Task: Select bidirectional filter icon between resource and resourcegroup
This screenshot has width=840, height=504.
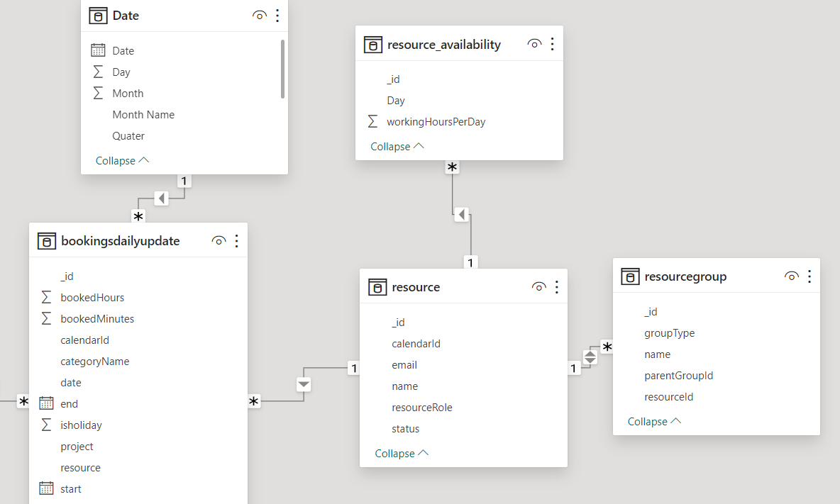Action: 590,357
